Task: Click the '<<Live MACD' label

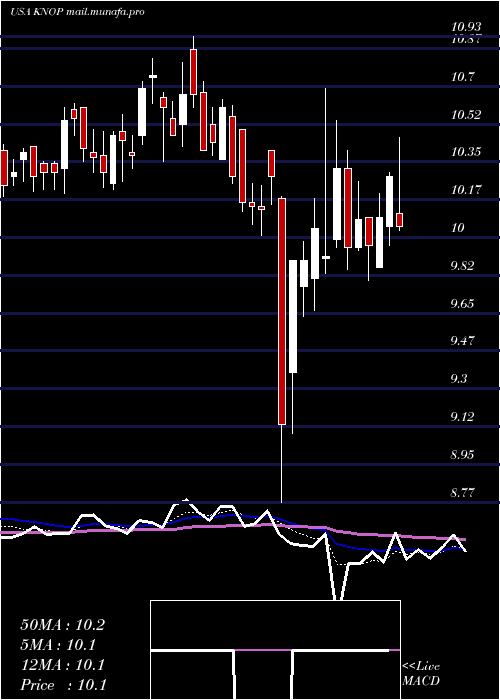Action: (421, 674)
